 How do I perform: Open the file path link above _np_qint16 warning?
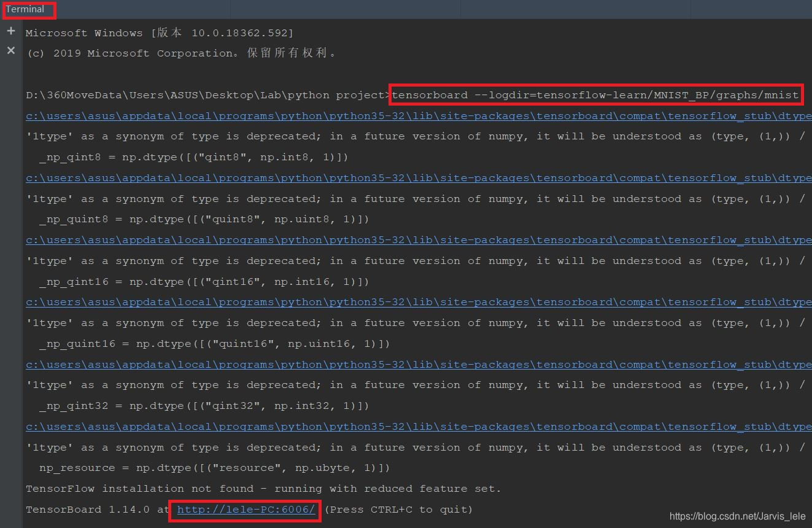coord(419,240)
